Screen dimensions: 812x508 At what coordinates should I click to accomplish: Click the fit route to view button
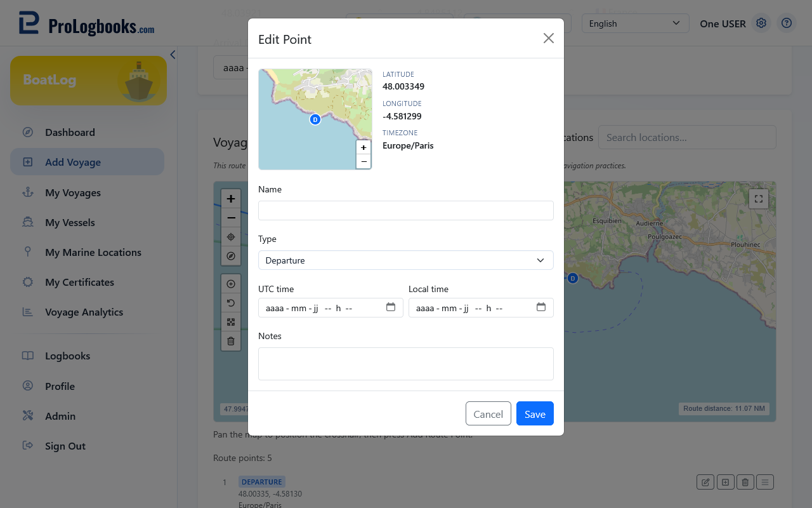click(x=231, y=322)
